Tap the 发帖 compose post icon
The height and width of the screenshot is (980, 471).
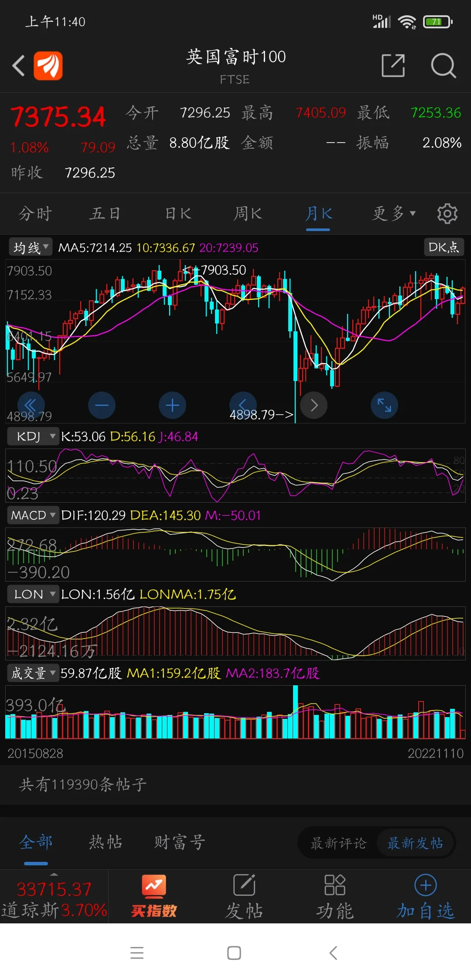pyautogui.click(x=244, y=896)
